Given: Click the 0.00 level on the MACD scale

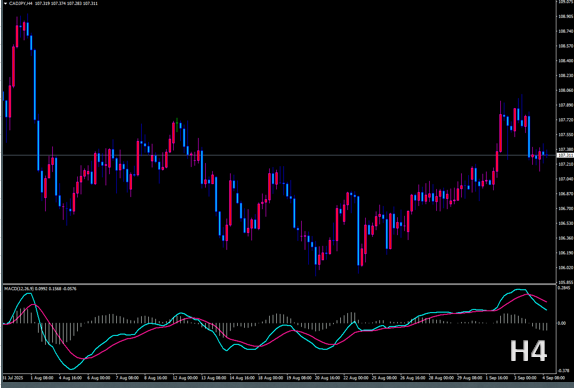Looking at the screenshot, I should click(x=562, y=323).
